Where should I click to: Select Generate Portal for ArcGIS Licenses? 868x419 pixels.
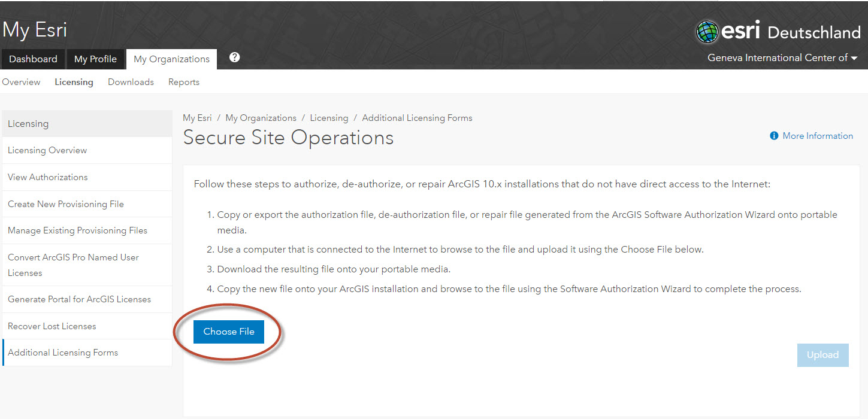click(79, 299)
